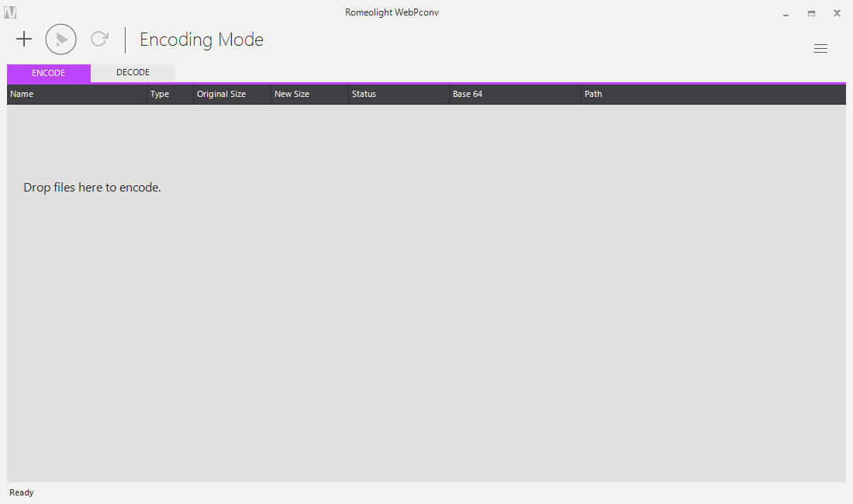
Task: Sort files by the Name column
Action: pos(22,94)
